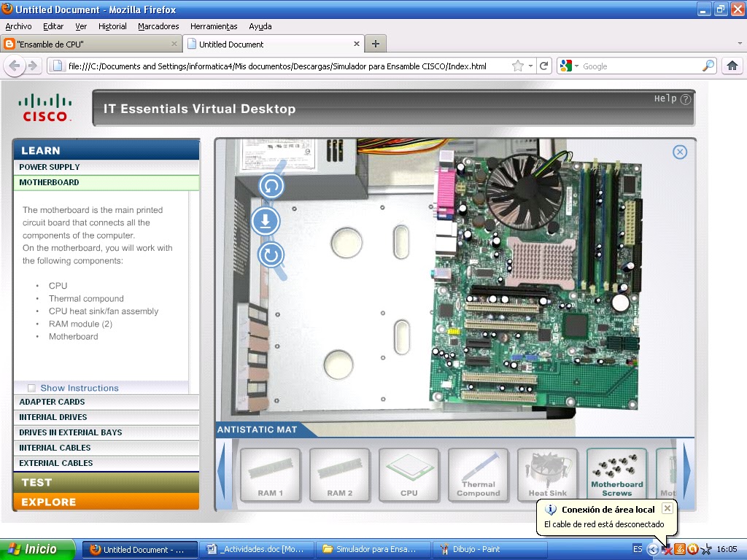Switch to the "Ensamble de CPU" browser tab
This screenshot has width=747, height=560.
88,44
